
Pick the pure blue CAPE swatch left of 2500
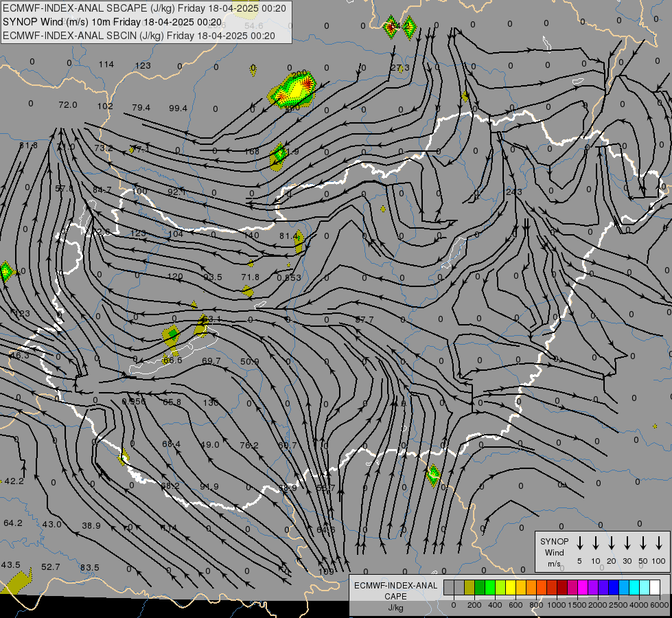[x=614, y=587]
